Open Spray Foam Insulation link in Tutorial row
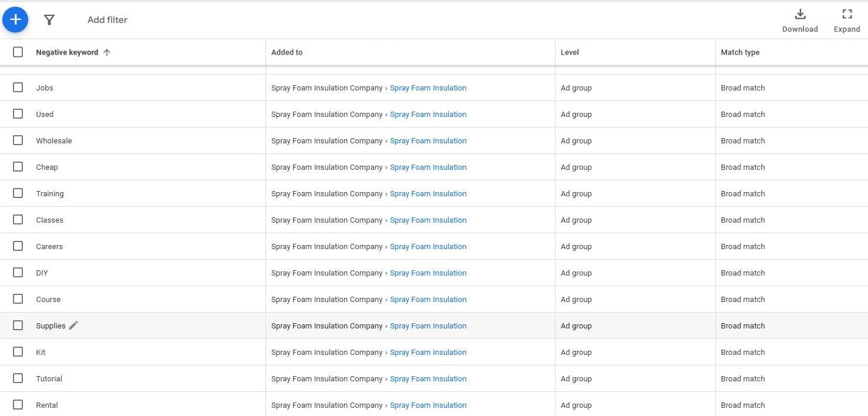Image resolution: width=868 pixels, height=416 pixels. tap(428, 379)
